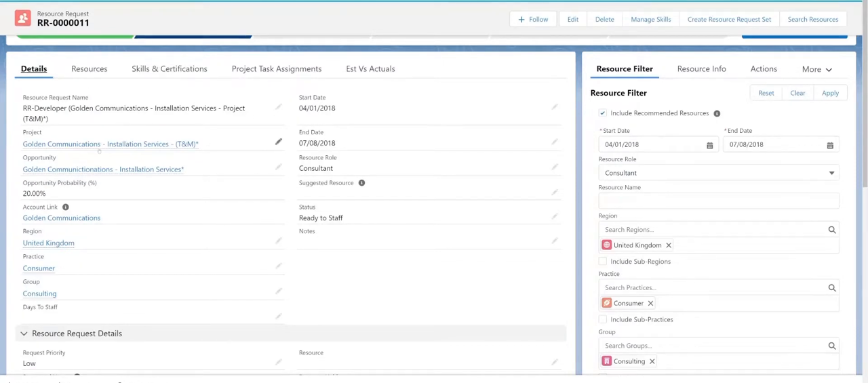
Task: Open the More tabs dropdown
Action: point(816,69)
